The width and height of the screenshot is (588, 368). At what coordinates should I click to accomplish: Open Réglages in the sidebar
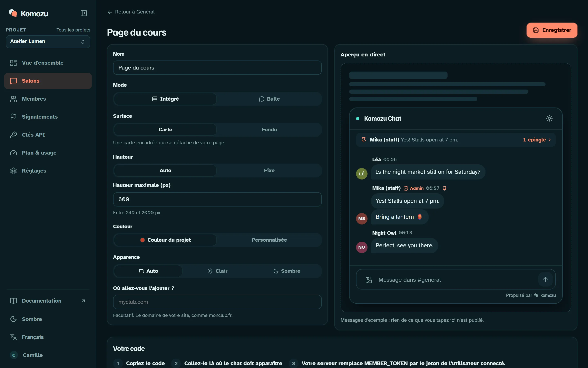[x=48, y=171]
